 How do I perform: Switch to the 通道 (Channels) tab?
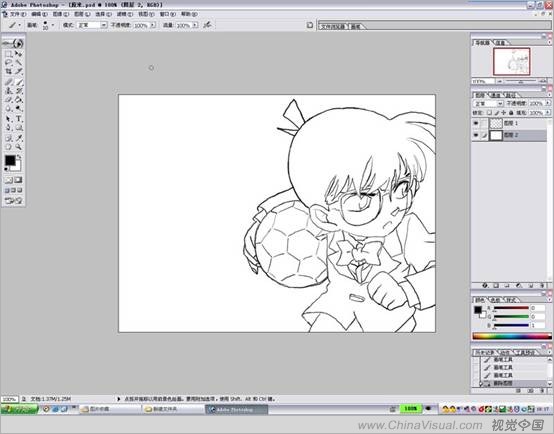[496, 95]
